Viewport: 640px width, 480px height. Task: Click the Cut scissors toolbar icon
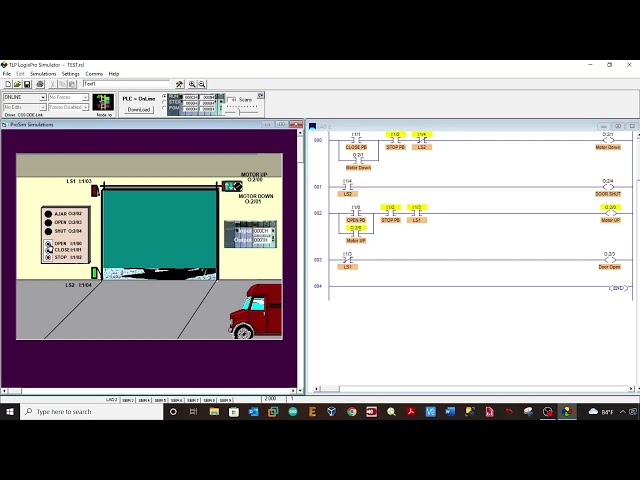point(53,84)
